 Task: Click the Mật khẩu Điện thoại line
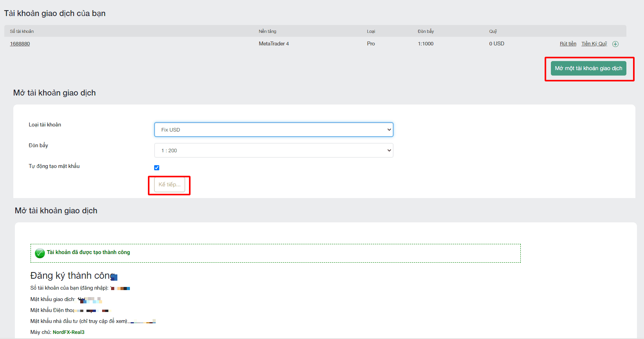(70, 310)
